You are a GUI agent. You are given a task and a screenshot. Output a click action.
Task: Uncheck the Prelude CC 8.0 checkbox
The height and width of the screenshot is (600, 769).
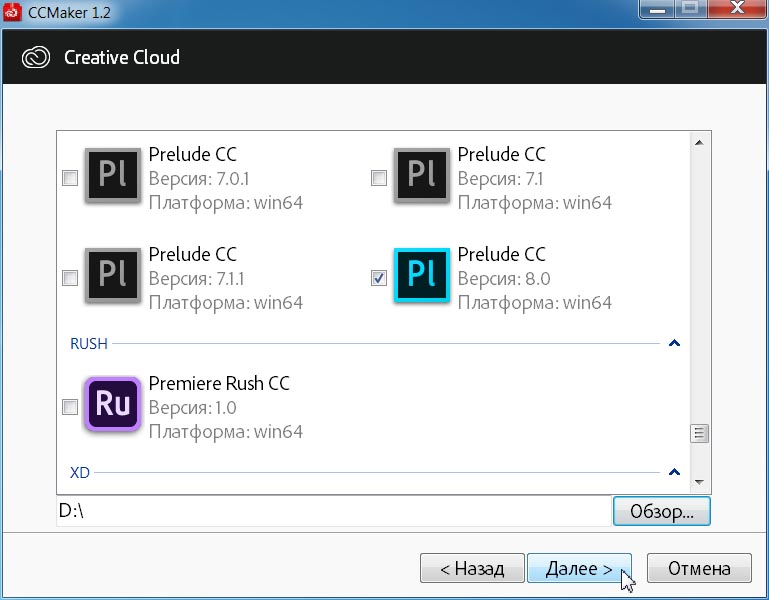pyautogui.click(x=379, y=278)
